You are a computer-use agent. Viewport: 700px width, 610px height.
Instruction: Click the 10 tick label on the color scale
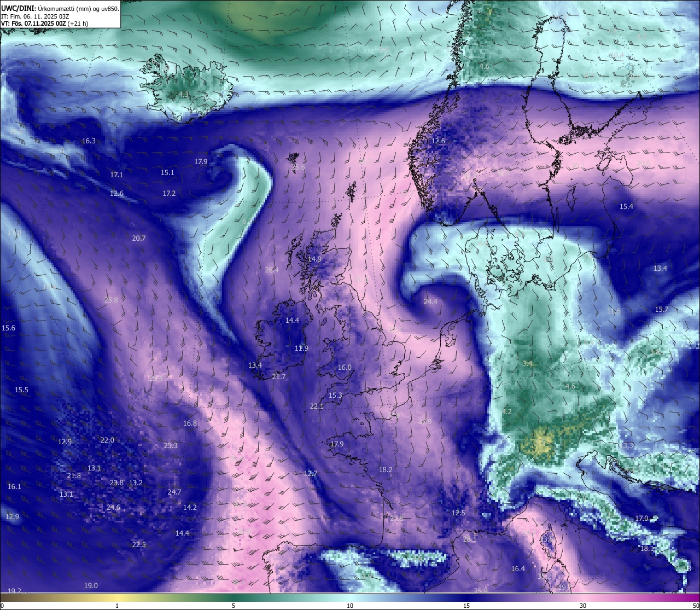pyautogui.click(x=350, y=606)
